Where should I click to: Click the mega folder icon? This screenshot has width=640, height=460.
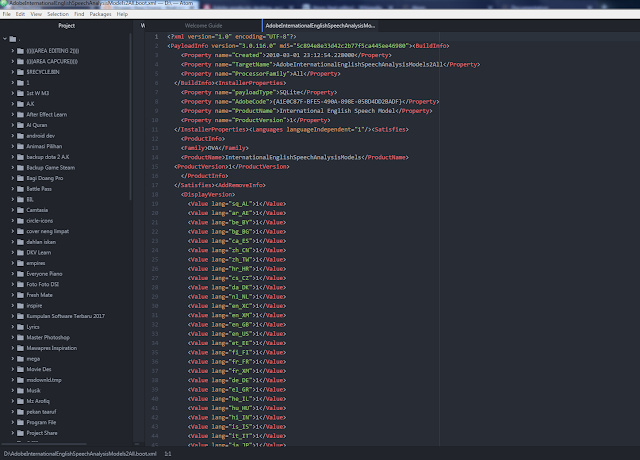[x=20, y=359]
